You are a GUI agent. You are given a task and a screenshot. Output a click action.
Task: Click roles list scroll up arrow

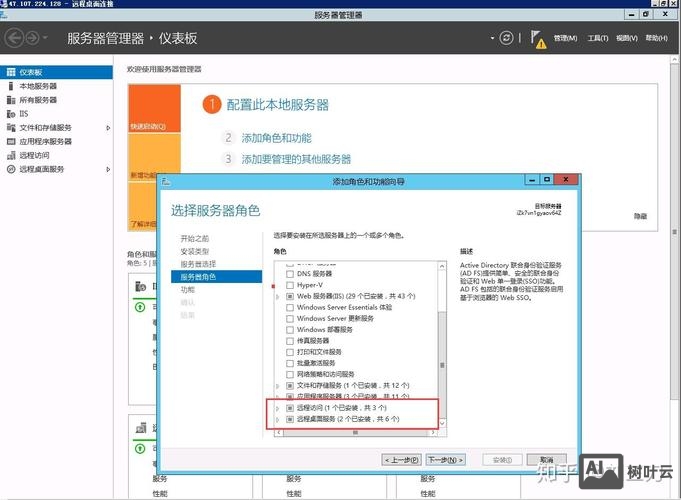(x=442, y=266)
